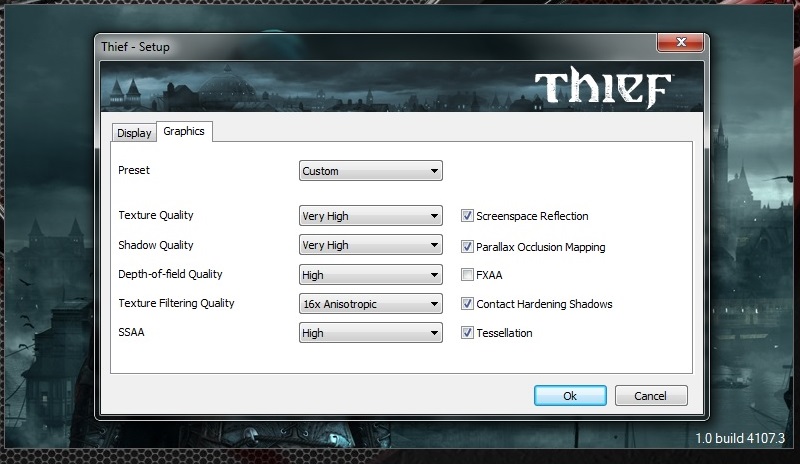The height and width of the screenshot is (464, 800).
Task: Open the Texture Filtering Quality dropdown
Action: pyautogui.click(x=370, y=304)
